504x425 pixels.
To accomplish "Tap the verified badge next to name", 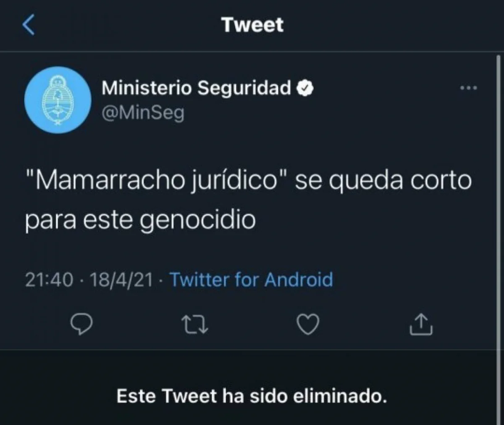I will point(305,88).
